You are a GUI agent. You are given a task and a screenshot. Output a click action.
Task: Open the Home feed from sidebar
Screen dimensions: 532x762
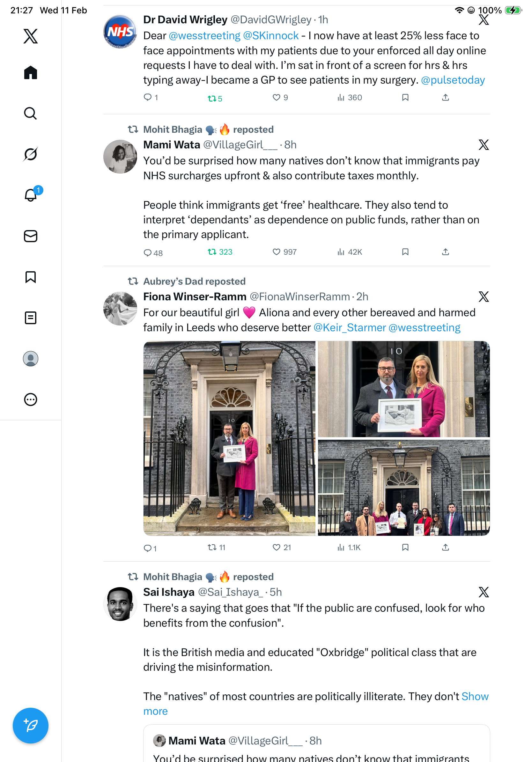tap(31, 72)
